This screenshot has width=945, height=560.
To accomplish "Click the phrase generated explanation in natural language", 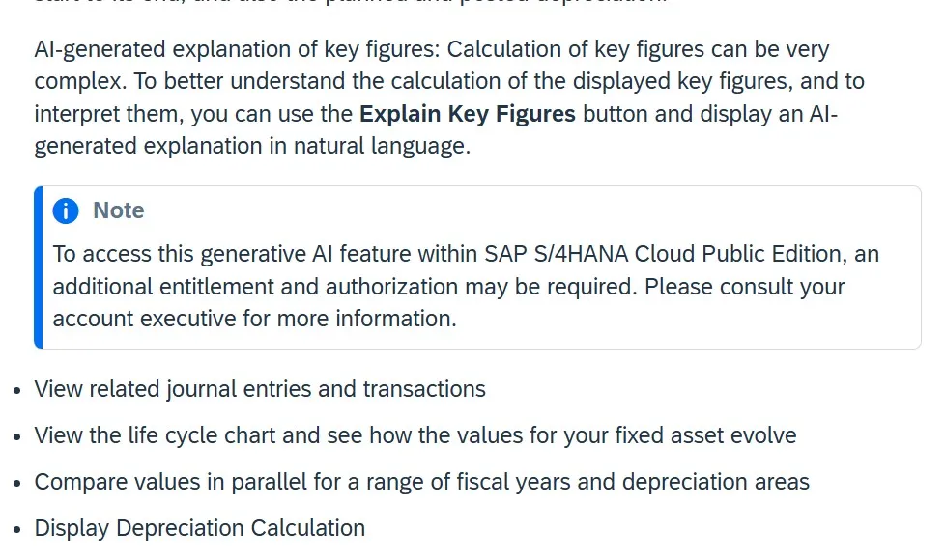I will click(x=252, y=147).
